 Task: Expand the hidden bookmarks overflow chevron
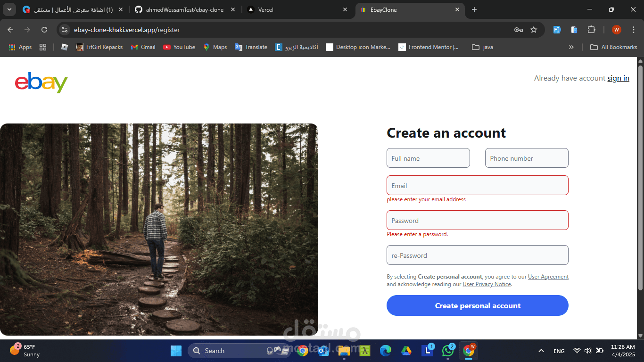coord(571,47)
